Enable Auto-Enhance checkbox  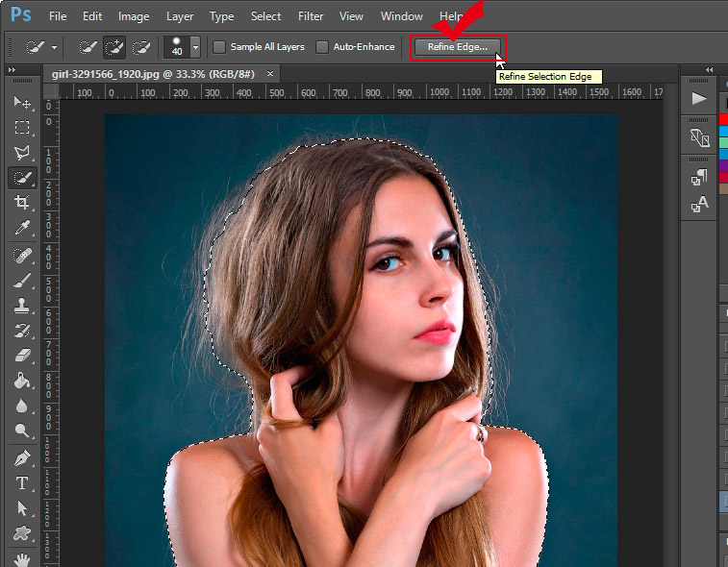pyautogui.click(x=322, y=47)
